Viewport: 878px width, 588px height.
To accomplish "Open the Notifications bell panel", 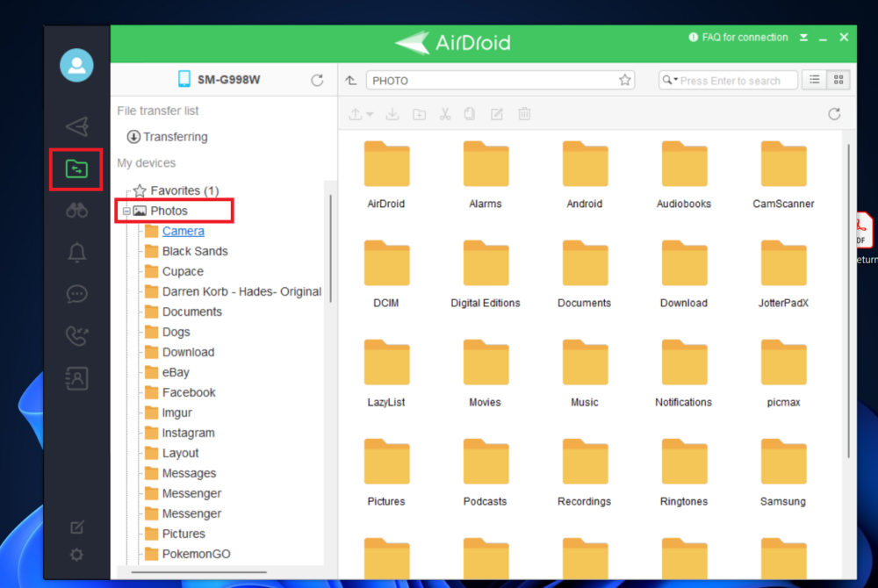I will click(x=76, y=252).
